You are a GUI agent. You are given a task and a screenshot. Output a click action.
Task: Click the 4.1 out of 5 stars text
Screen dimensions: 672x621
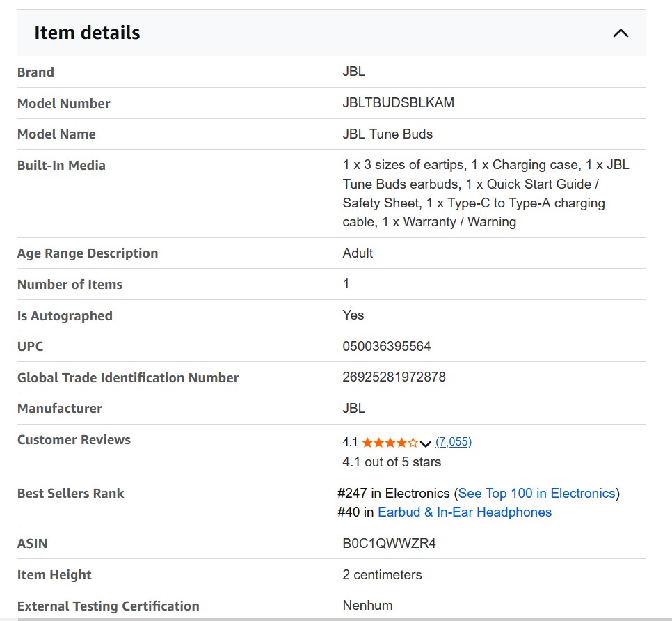392,462
